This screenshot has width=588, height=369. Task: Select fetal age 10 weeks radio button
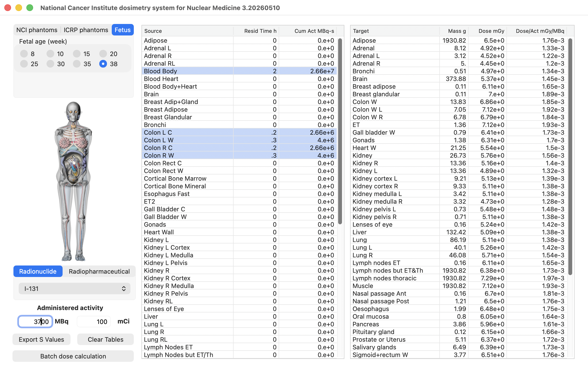pyautogui.click(x=50, y=54)
